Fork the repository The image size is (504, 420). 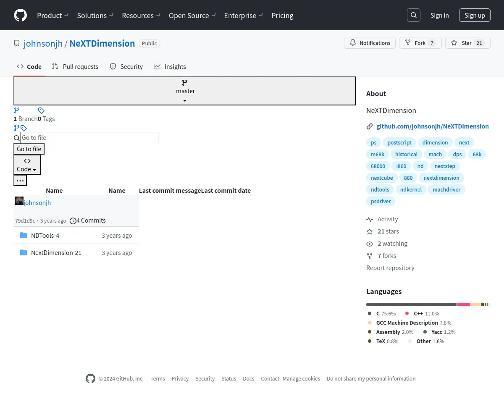pyautogui.click(x=420, y=43)
